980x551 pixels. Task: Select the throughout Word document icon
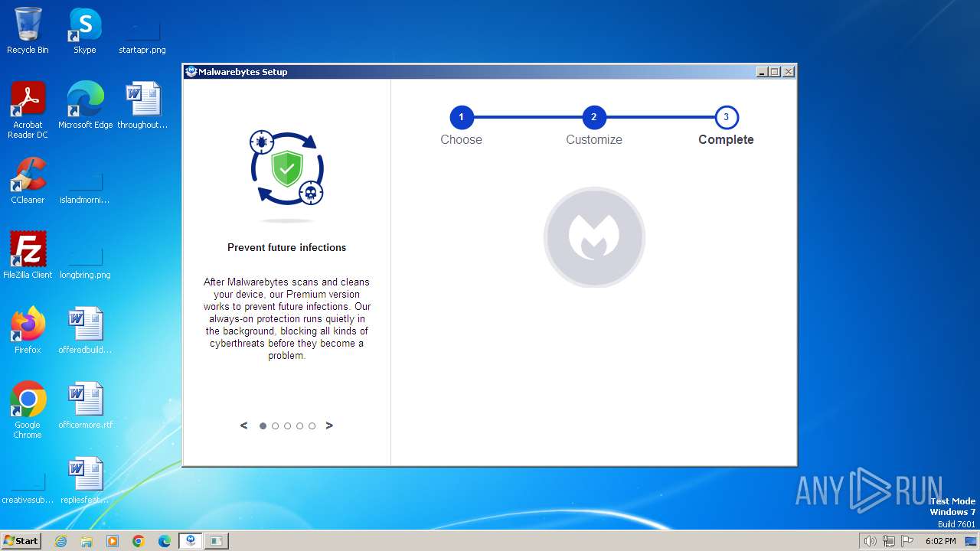(x=142, y=106)
